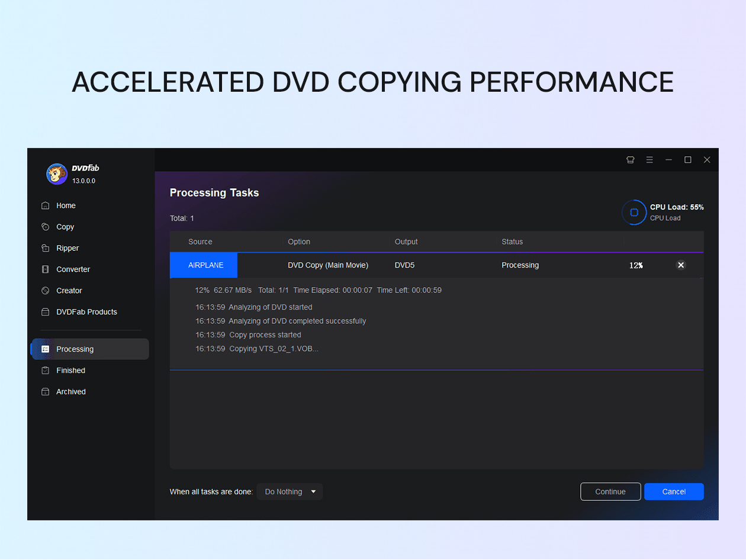746x560 pixels.
Task: Cancel the AIRPLANE task with the X
Action: [x=680, y=265]
